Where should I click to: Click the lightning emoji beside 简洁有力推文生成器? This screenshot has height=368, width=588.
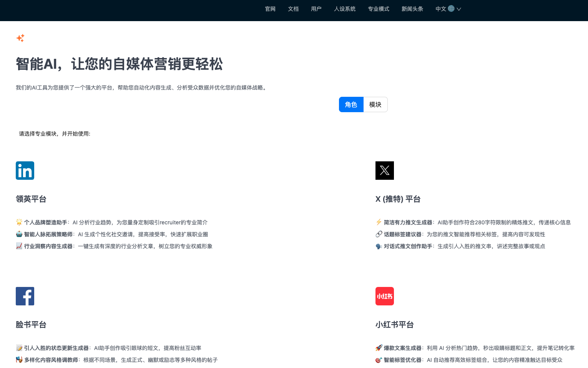379,222
